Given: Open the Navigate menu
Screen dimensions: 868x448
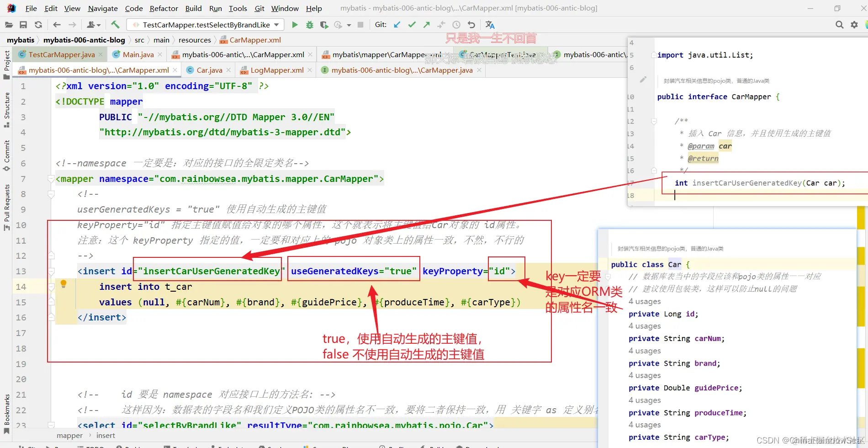Looking at the screenshot, I should 103,8.
